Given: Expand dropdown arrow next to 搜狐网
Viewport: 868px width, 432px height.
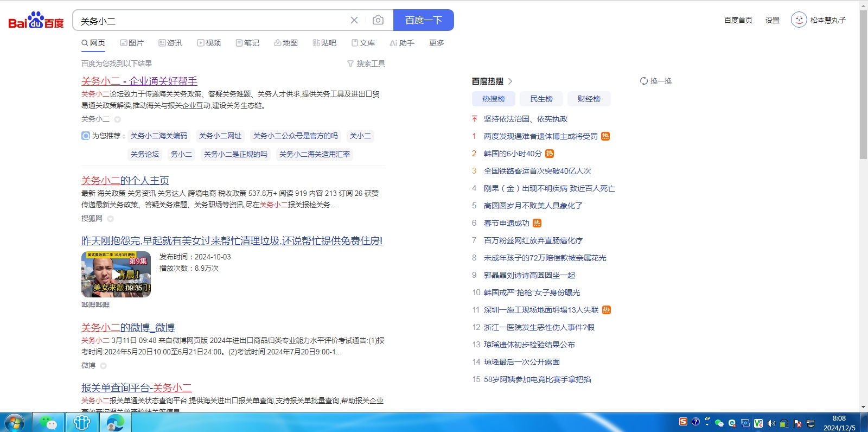Looking at the screenshot, I should point(110,219).
